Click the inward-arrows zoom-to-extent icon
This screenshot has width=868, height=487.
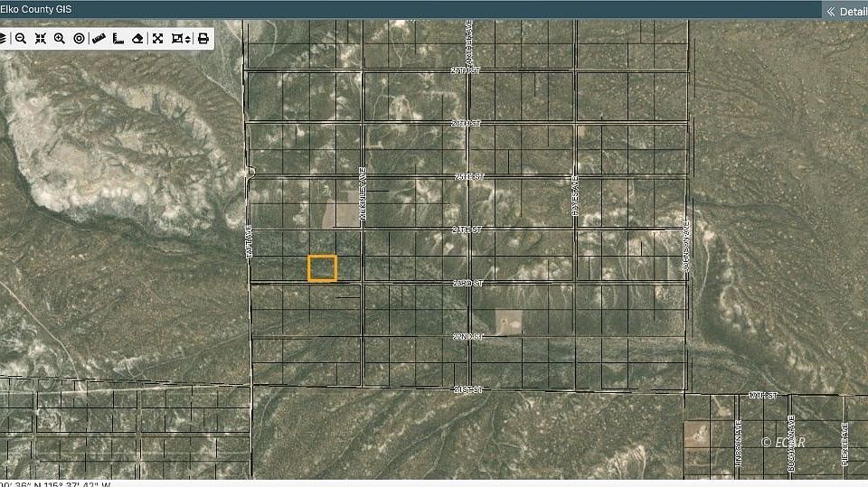click(x=41, y=38)
